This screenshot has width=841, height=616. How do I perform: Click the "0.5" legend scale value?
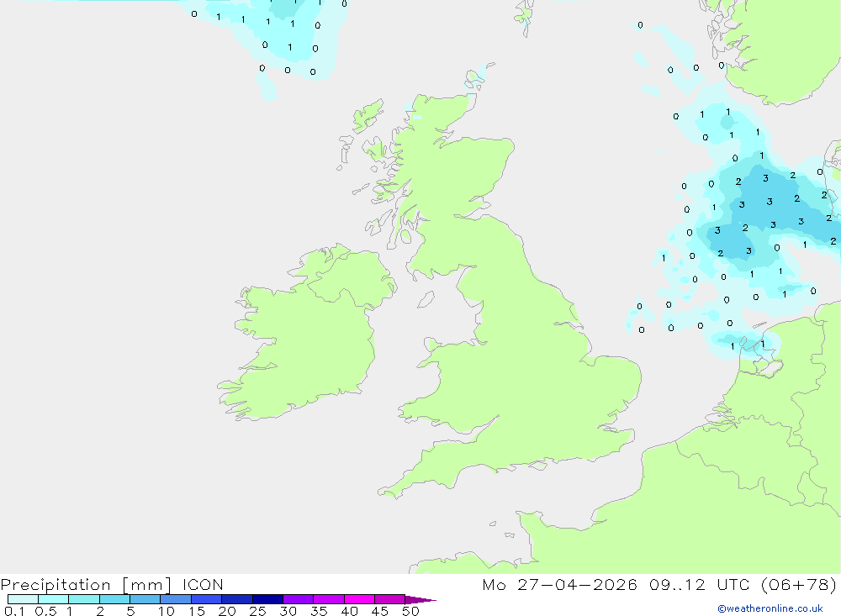(x=45, y=611)
